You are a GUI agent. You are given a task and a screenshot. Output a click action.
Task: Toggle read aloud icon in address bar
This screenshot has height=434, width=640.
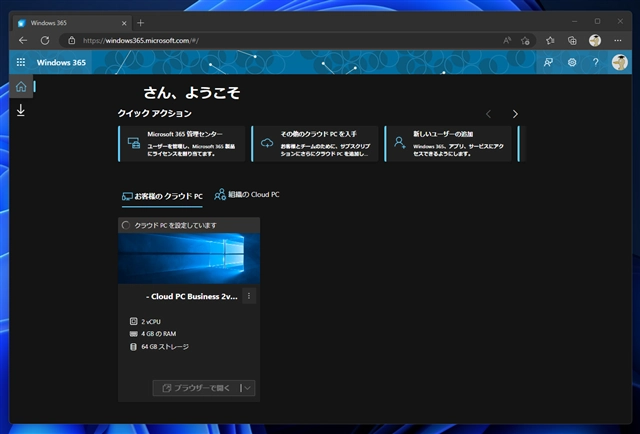(507, 40)
